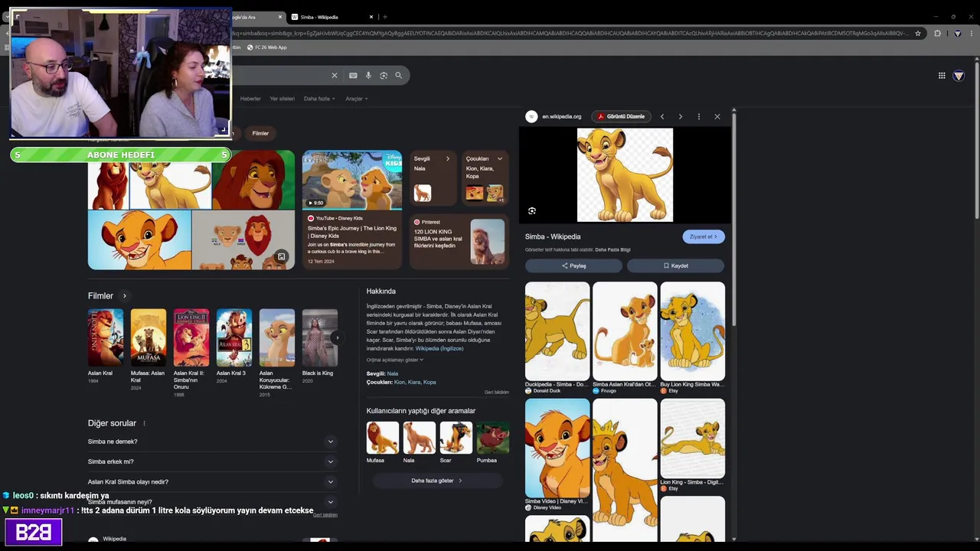Open more options in image preview panel
Viewport: 980px width, 551px height.
pos(698,116)
